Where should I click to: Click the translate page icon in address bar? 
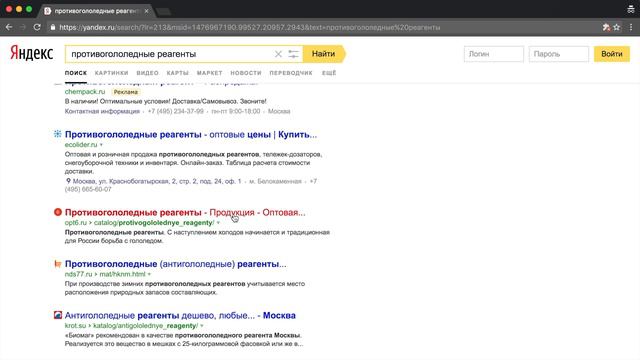[606, 27]
